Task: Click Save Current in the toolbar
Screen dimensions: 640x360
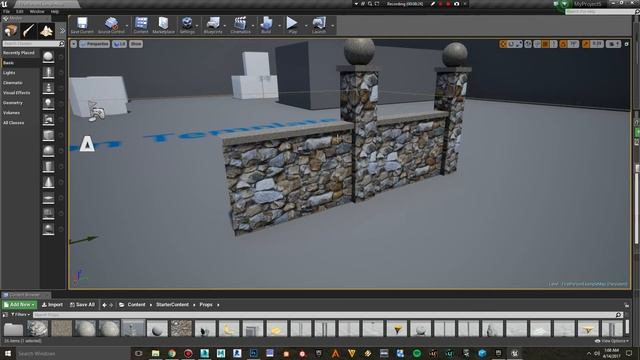Action: 82,25
